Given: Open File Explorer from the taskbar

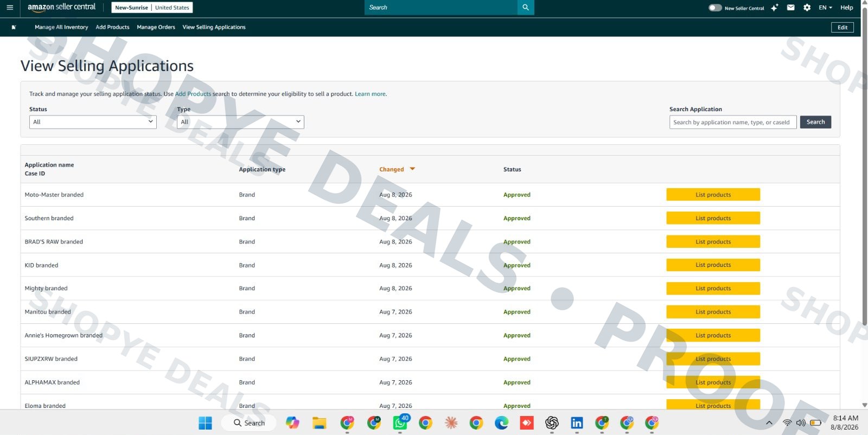Looking at the screenshot, I should tap(320, 423).
